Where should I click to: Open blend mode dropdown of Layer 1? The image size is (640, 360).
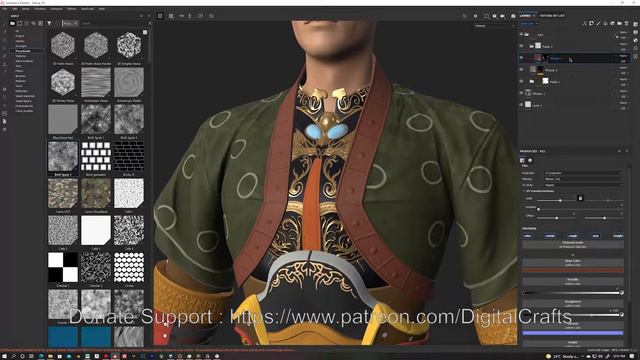[x=623, y=103]
